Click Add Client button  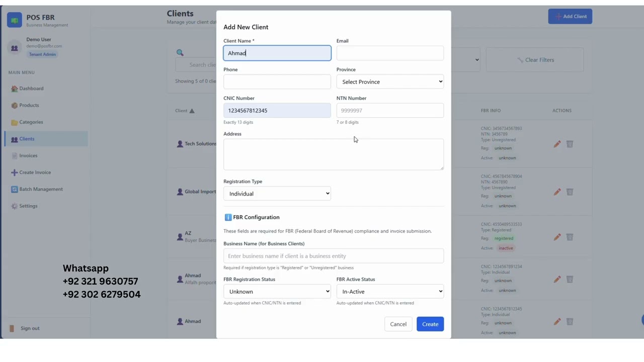click(570, 16)
